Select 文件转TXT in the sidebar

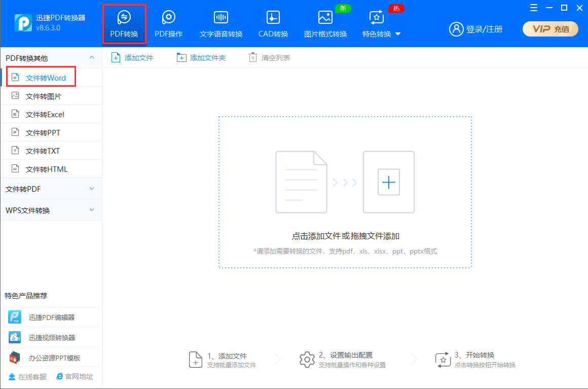(52, 151)
